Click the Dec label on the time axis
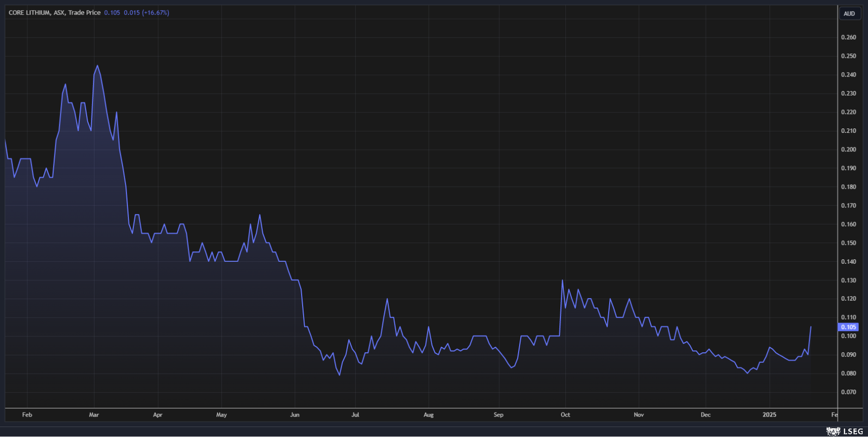Screen dimensions: 868x437 tap(705, 415)
